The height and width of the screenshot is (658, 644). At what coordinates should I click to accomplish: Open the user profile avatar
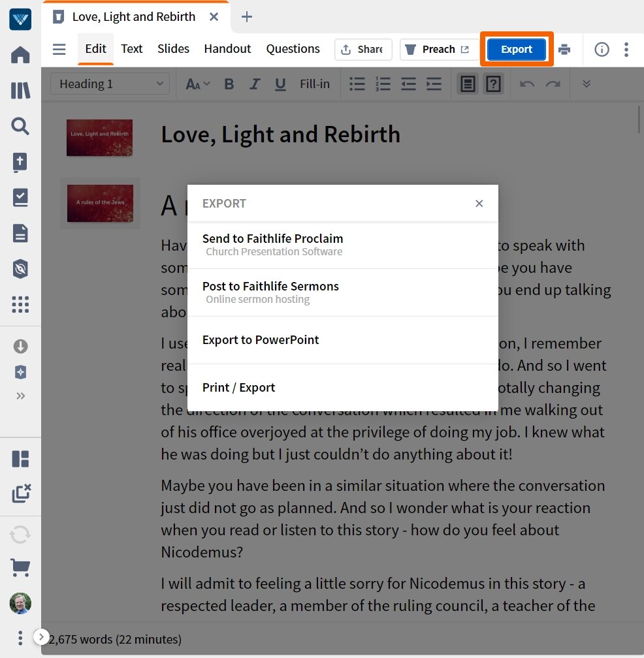coord(20,603)
